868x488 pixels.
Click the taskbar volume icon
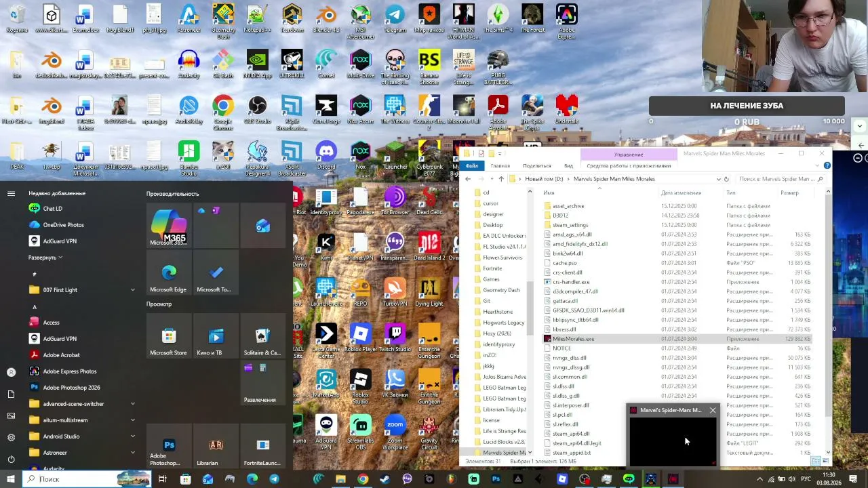791,479
